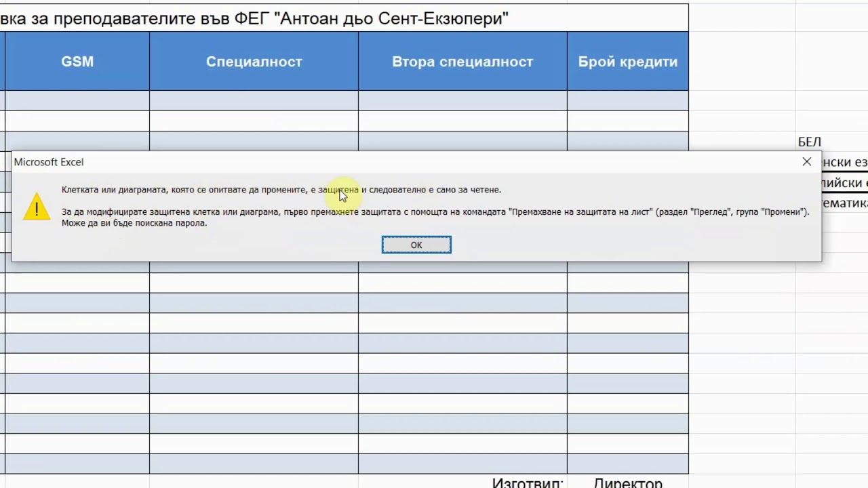
Task: Select the Втора специалност header cell
Action: (462, 61)
